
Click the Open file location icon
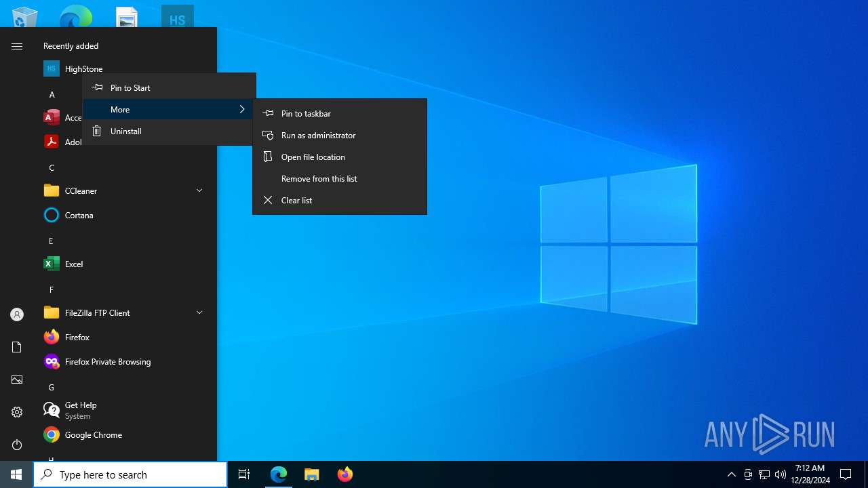pyautogui.click(x=268, y=157)
